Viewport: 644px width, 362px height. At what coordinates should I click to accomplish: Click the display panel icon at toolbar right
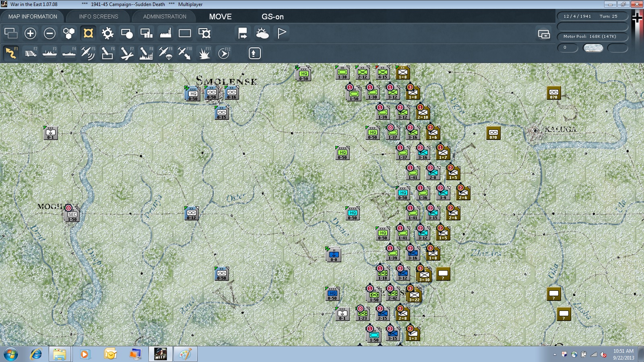point(544,34)
